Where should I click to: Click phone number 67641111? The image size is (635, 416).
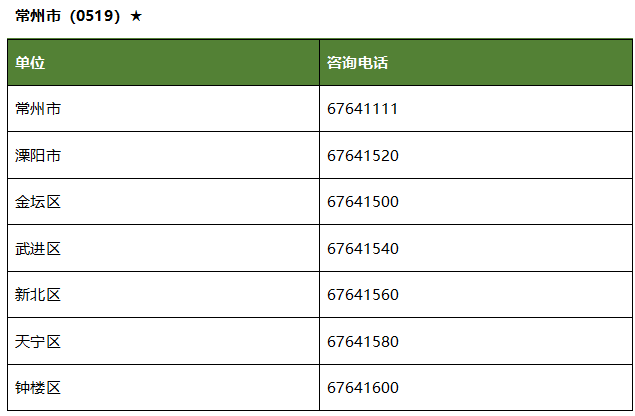click(363, 109)
